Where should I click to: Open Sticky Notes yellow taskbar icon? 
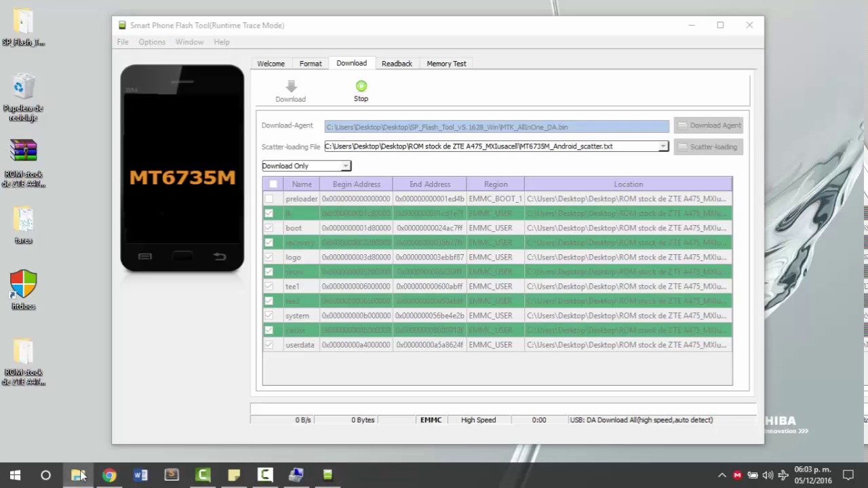(x=234, y=475)
